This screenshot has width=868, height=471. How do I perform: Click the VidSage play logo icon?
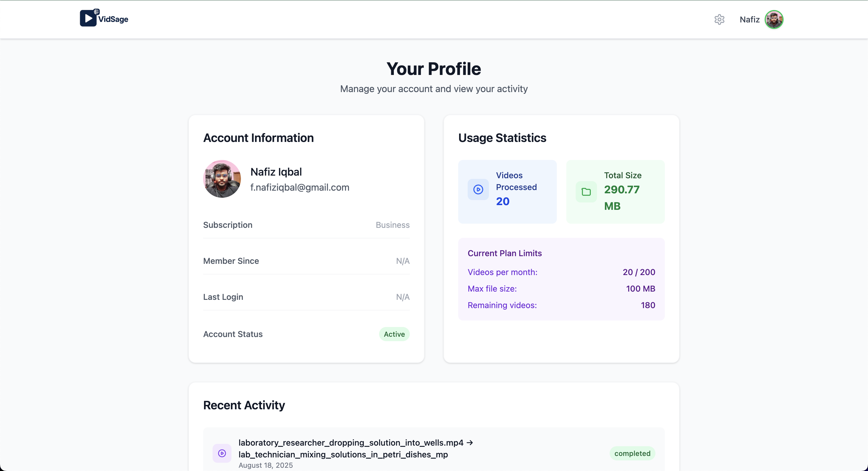(x=89, y=18)
